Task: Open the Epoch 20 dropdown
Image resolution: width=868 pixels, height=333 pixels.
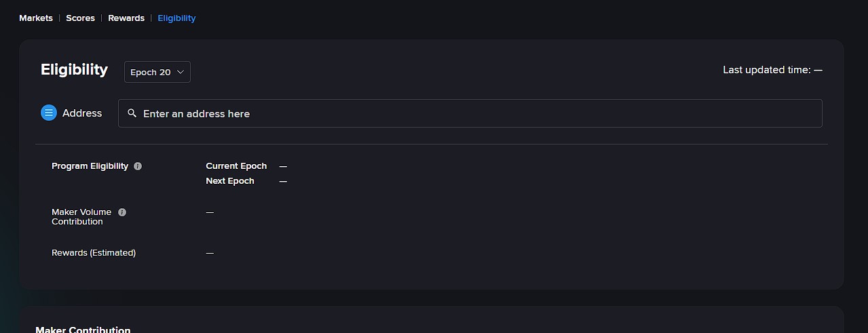Action: [x=157, y=72]
